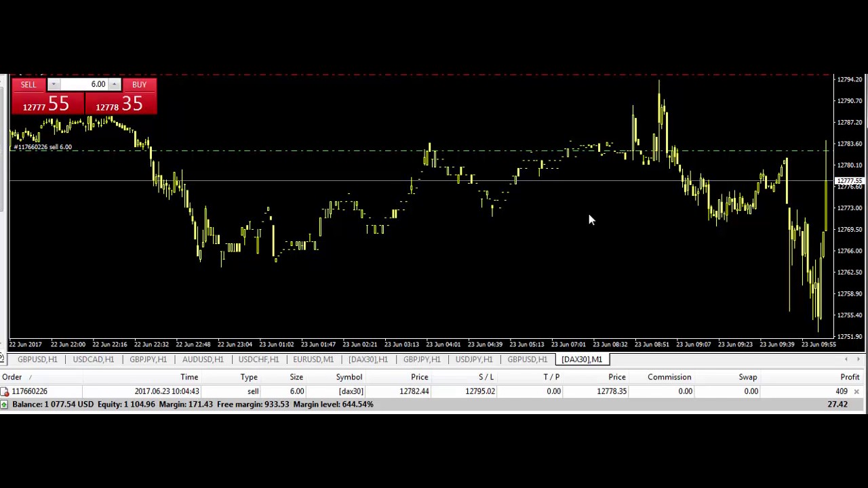
Task: Switch to the USDJPY,H1 chart tab
Action: (x=474, y=359)
